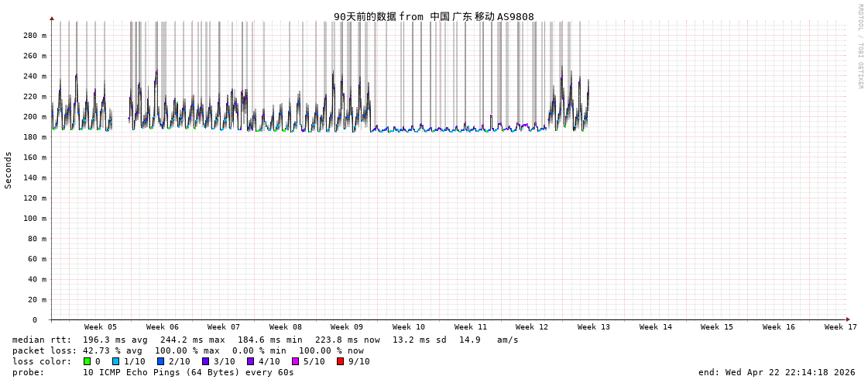Click the Week 17 x-axis label
Image resolution: width=868 pixels, height=383 pixels.
coord(840,327)
